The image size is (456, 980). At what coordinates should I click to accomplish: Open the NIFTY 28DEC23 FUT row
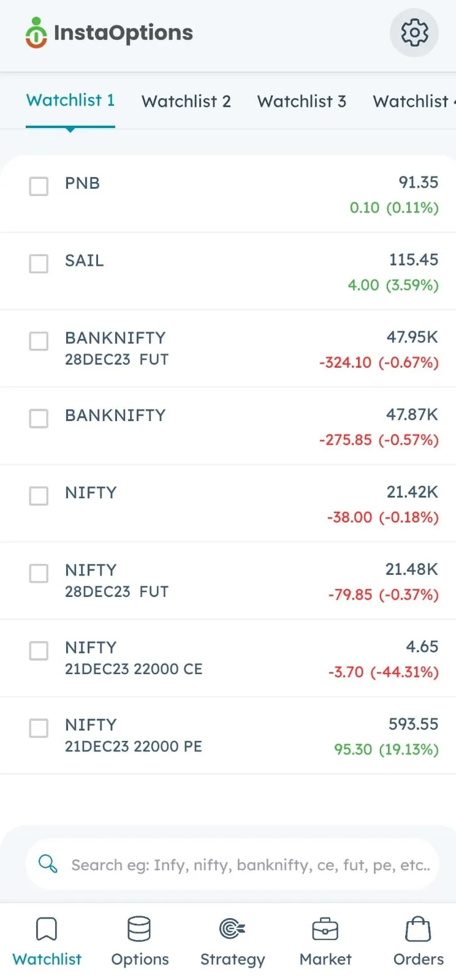point(228,580)
